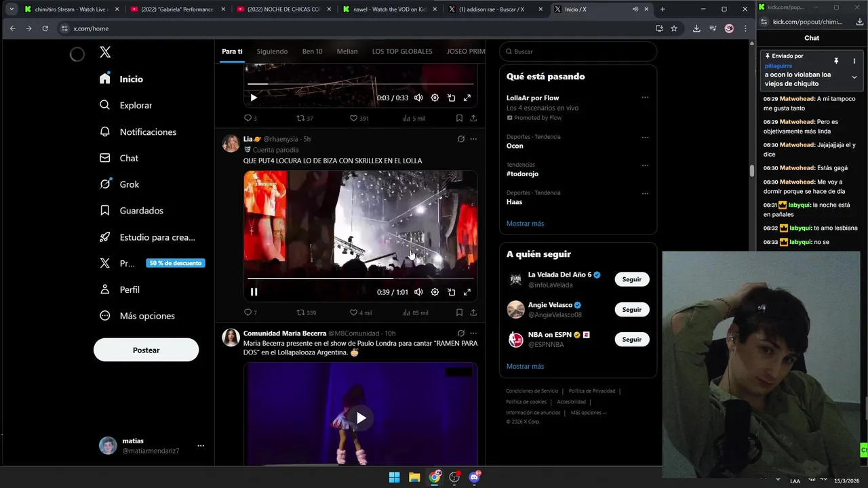
Task: Open Grok explain icon on Lia post
Action: 460,139
